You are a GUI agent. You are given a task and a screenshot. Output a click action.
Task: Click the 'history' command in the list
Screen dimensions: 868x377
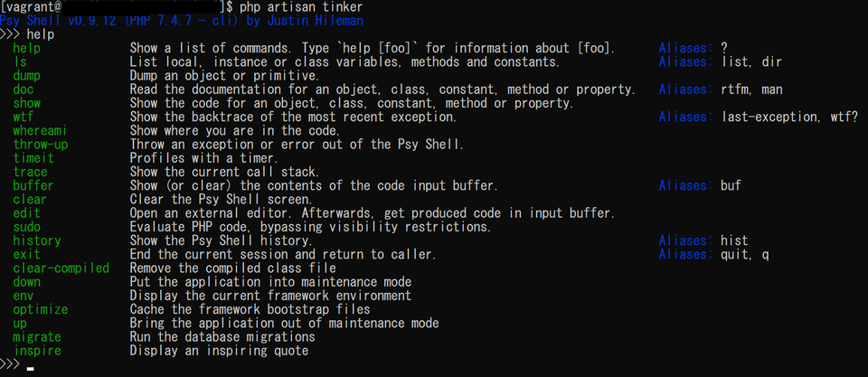(37, 240)
